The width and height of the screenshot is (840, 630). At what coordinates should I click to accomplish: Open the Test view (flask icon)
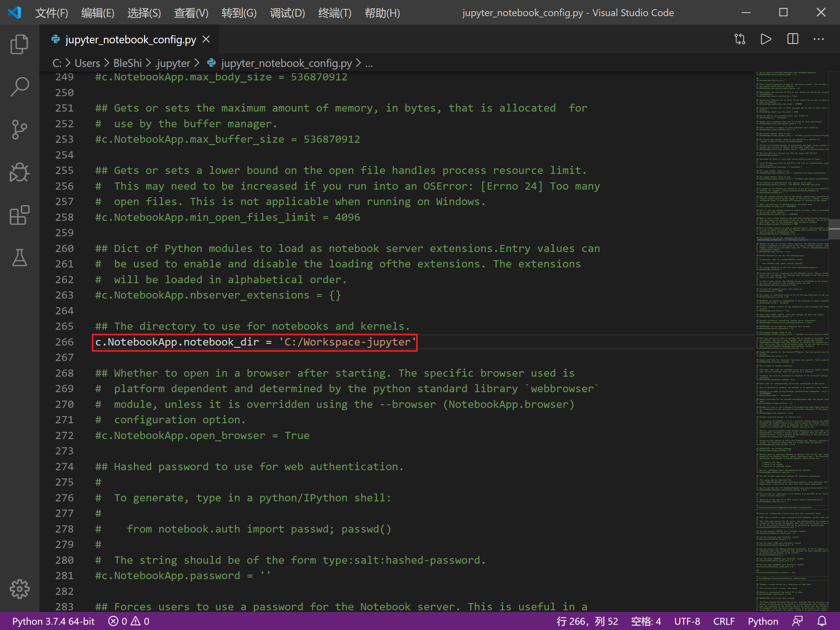pos(19,258)
